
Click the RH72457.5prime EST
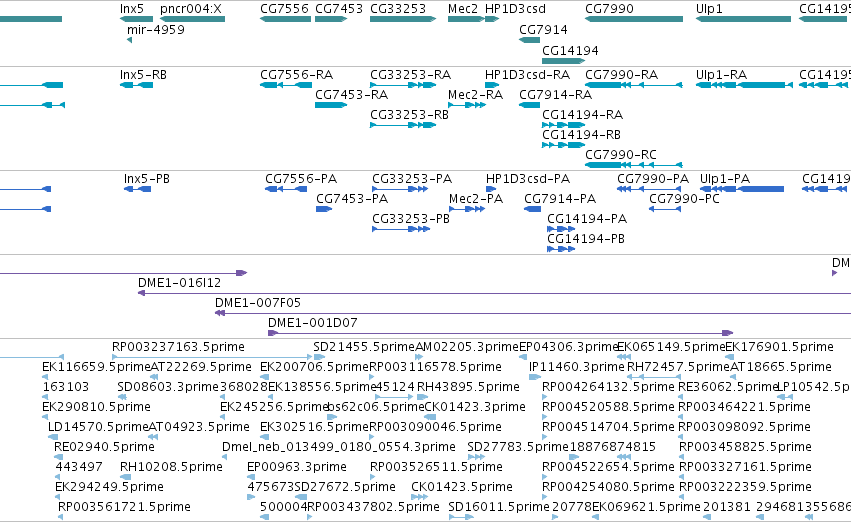coord(654,377)
